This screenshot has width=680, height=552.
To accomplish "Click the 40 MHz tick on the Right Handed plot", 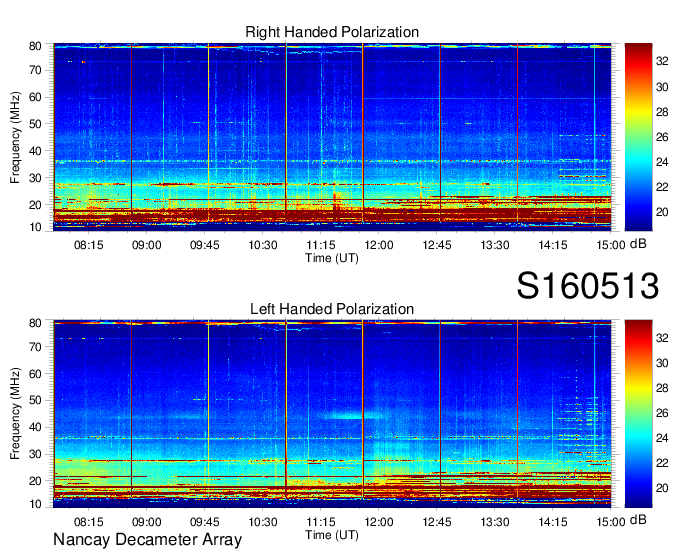I will 35,151.
